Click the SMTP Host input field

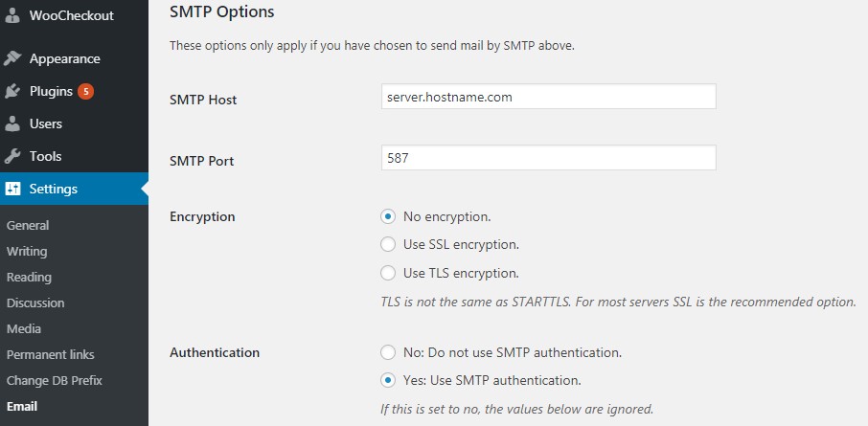click(x=548, y=97)
